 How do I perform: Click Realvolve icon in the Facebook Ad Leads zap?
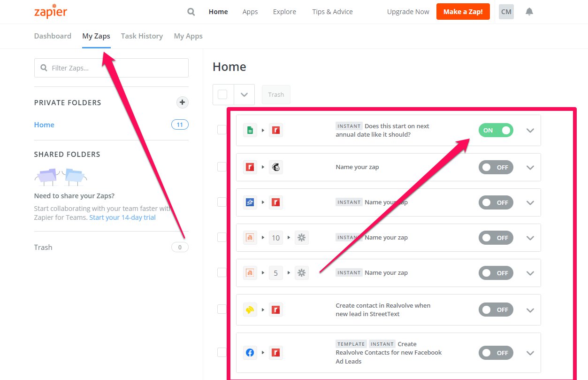click(276, 352)
